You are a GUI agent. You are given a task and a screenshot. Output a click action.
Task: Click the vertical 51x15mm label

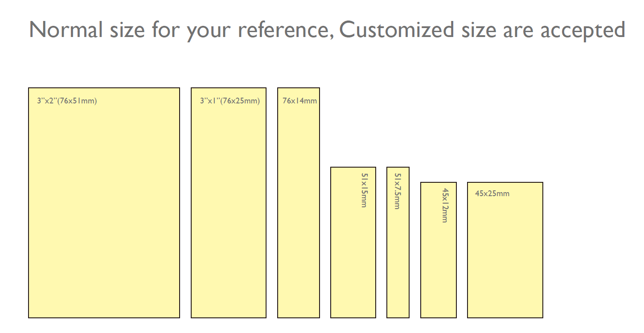(x=364, y=190)
